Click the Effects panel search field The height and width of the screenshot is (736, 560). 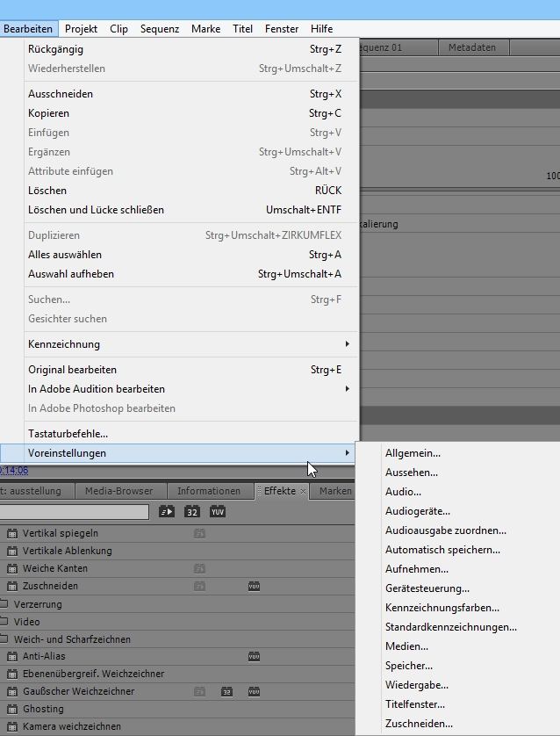(x=74, y=512)
